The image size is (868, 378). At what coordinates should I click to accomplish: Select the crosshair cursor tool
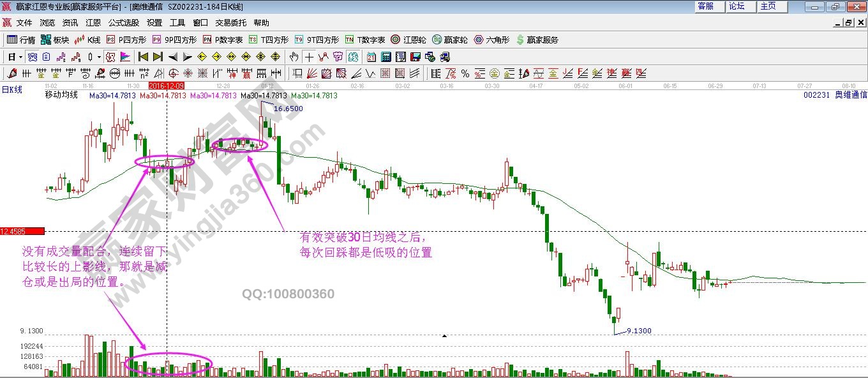point(309,56)
